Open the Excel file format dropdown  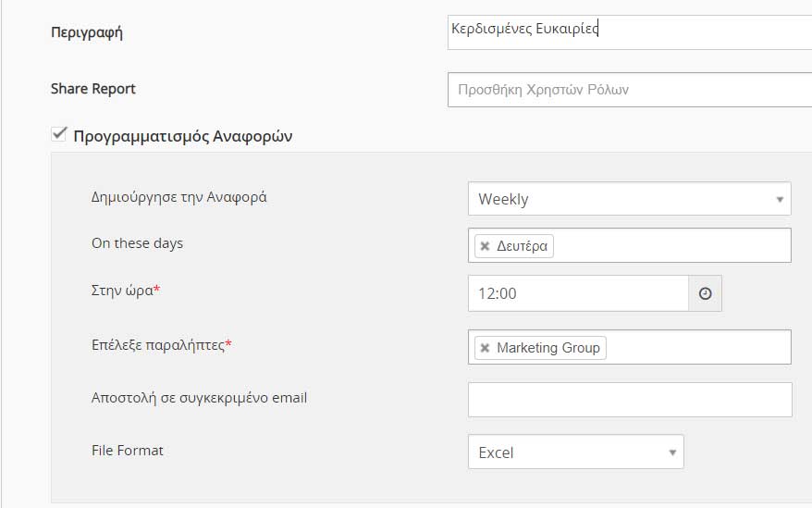pyautogui.click(x=576, y=452)
